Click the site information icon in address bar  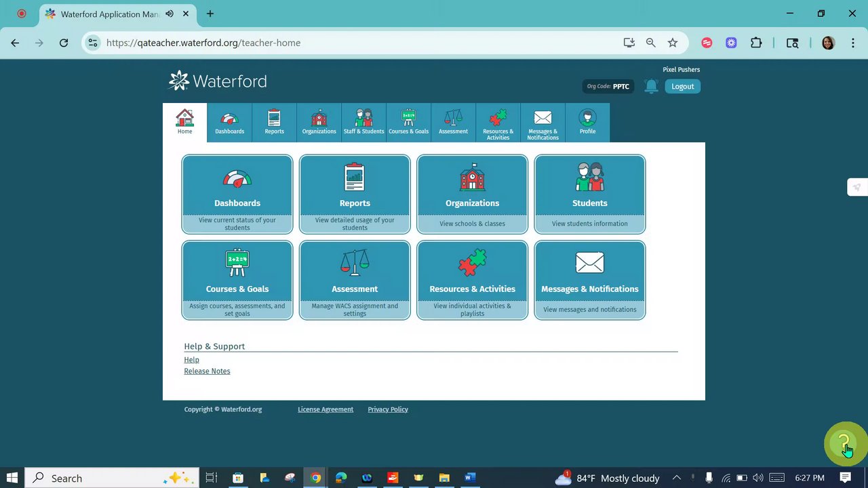(x=93, y=43)
